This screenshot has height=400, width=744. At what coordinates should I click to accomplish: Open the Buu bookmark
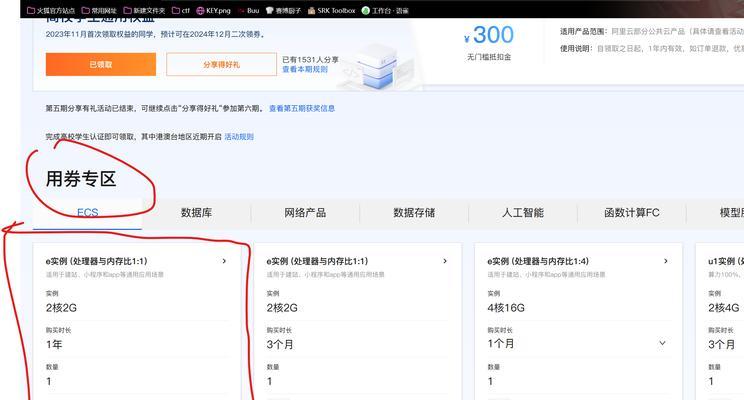248,10
